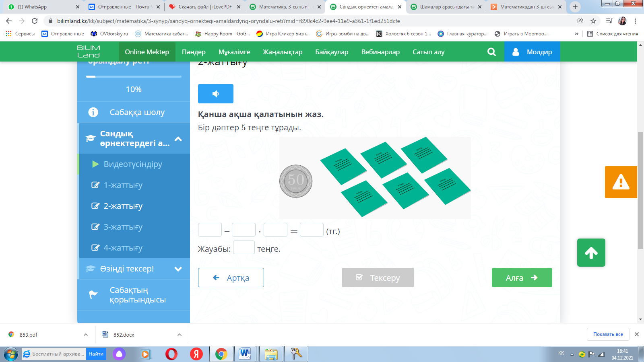This screenshot has width=644, height=362.
Task: Open Сабақтың қорытындысы lesson summary
Action: (x=134, y=295)
